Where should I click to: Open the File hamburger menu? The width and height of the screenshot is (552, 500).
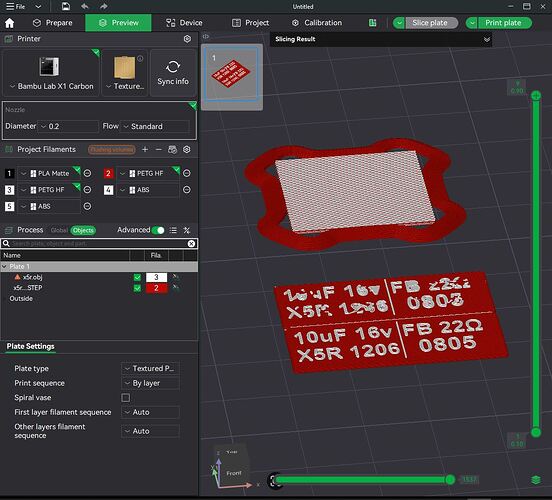pyautogui.click(x=16, y=6)
